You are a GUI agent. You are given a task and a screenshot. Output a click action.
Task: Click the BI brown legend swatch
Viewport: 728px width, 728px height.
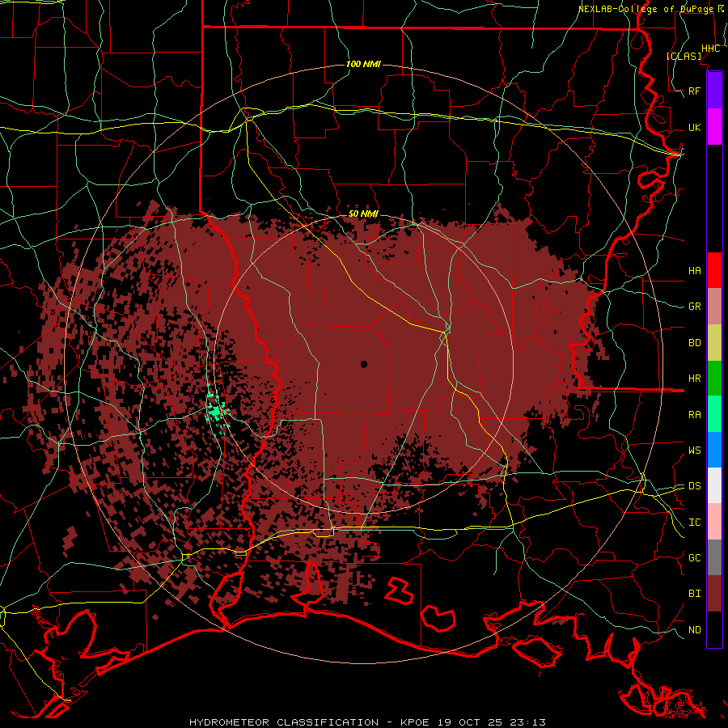(x=714, y=594)
